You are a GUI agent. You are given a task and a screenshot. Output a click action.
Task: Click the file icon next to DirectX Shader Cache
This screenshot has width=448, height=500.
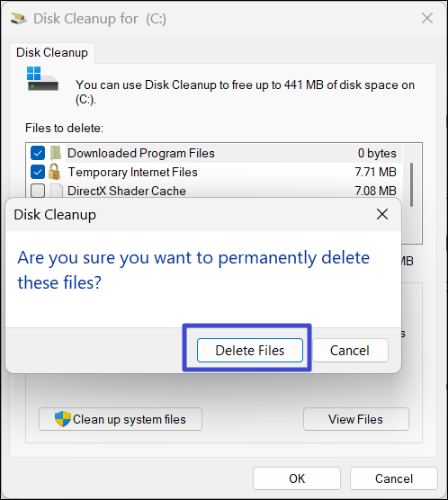click(x=57, y=191)
